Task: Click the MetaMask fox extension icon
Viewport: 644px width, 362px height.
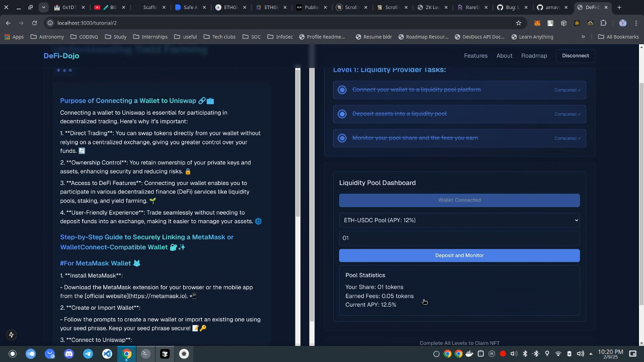Action: pyautogui.click(x=537, y=23)
